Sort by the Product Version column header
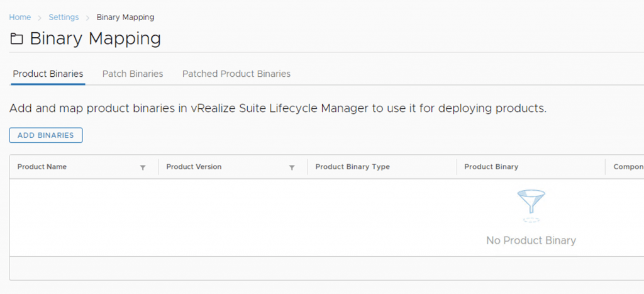 [x=194, y=167]
